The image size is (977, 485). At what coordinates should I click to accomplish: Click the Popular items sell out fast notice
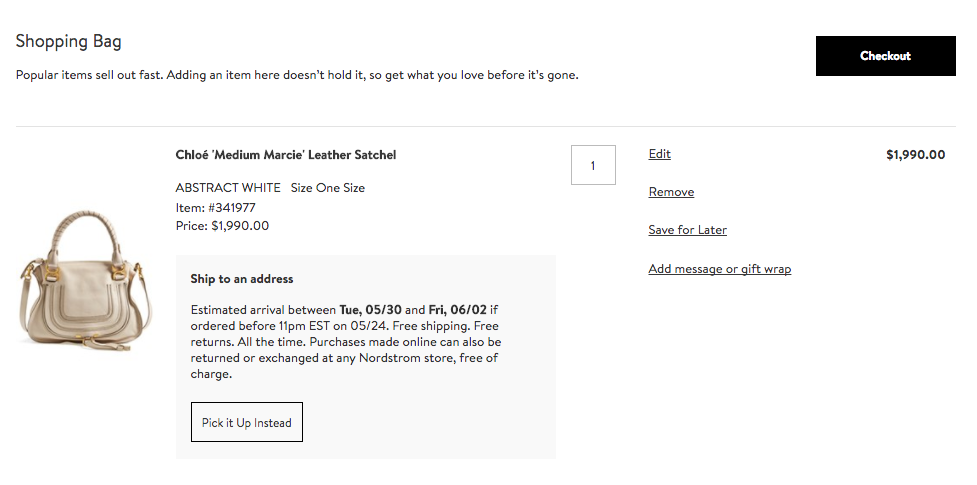coord(297,75)
